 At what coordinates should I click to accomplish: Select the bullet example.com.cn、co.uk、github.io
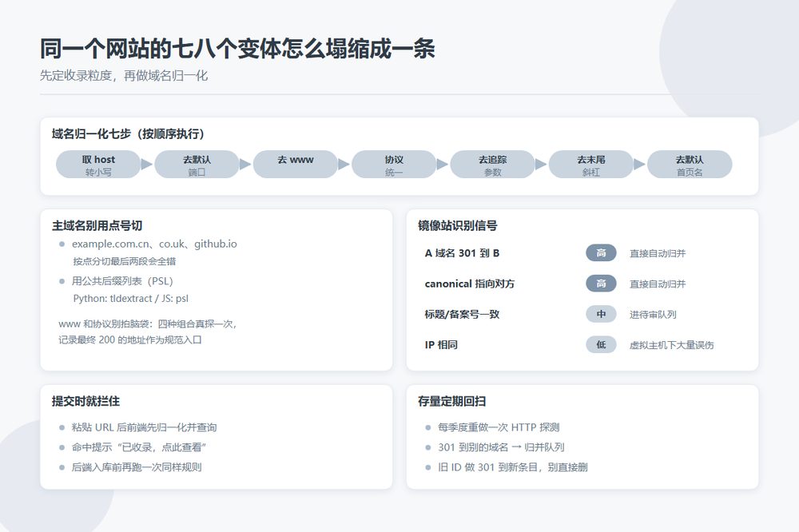pyautogui.click(x=154, y=244)
